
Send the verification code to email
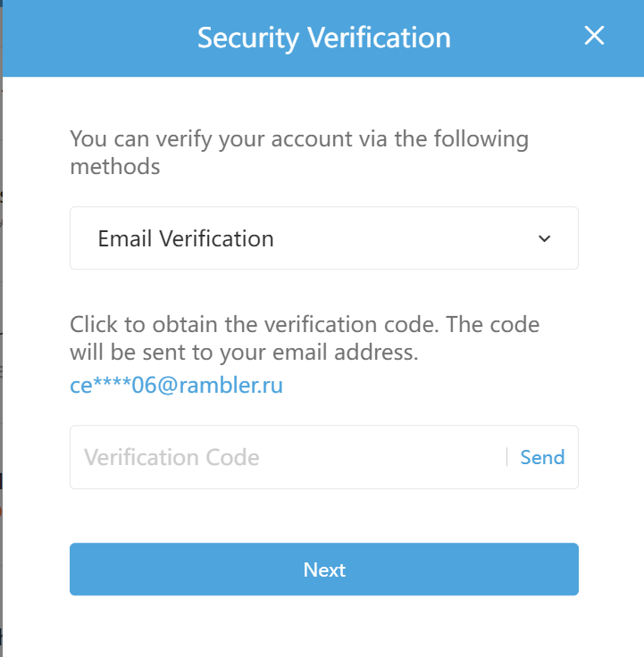(x=542, y=457)
